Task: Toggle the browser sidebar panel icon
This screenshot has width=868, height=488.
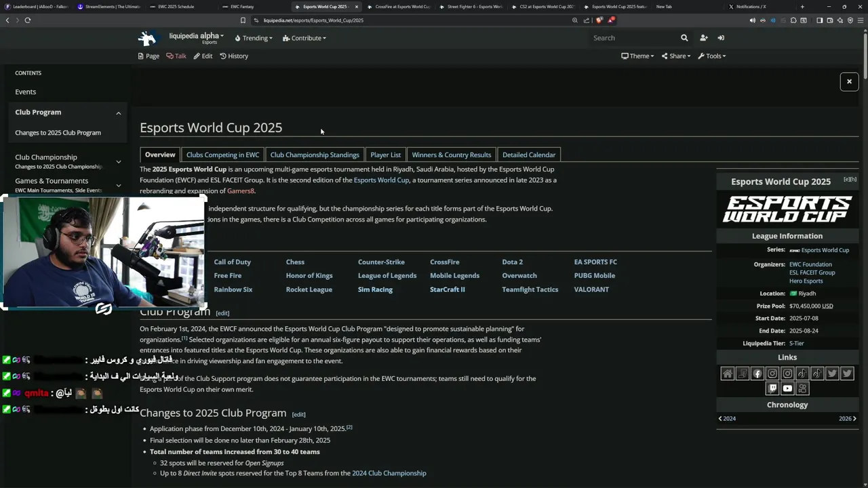Action: click(x=820, y=20)
